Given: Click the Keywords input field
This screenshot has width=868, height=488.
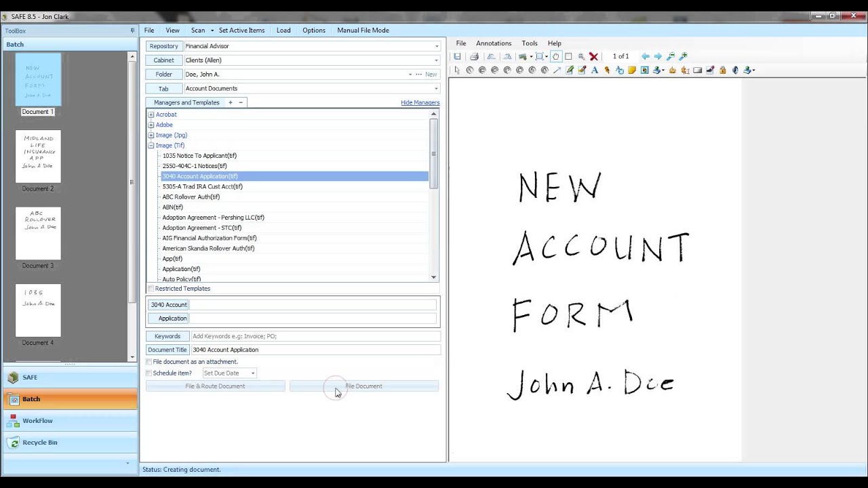Looking at the screenshot, I should pyautogui.click(x=315, y=336).
